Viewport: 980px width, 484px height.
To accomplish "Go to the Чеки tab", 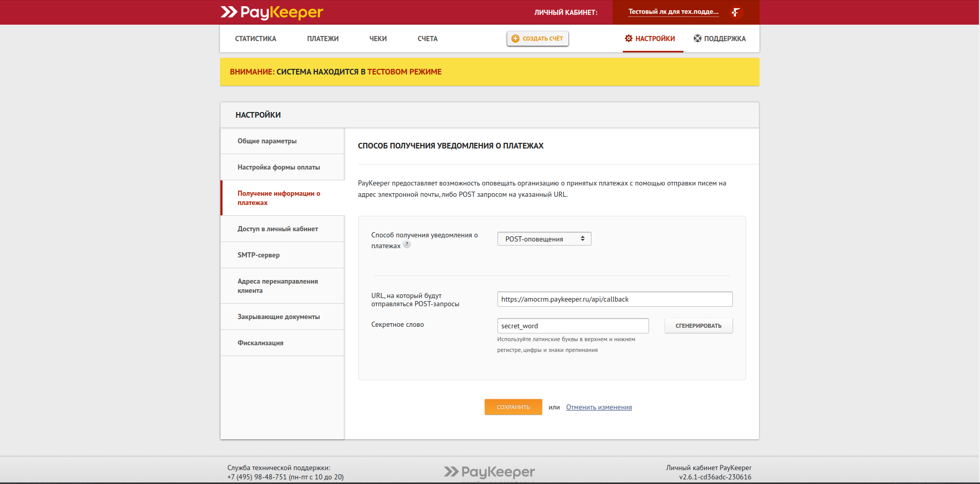I will pos(378,39).
